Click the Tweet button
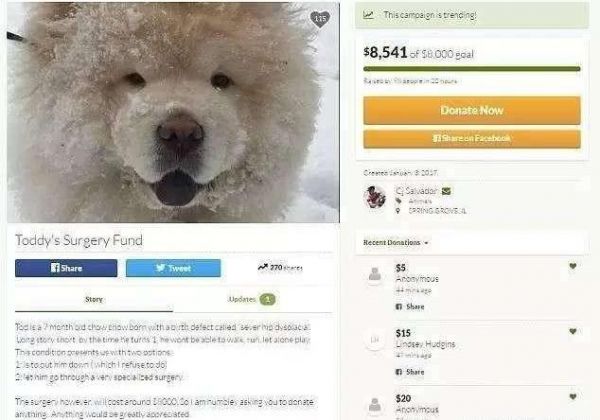This screenshot has height=420, width=600. (173, 268)
